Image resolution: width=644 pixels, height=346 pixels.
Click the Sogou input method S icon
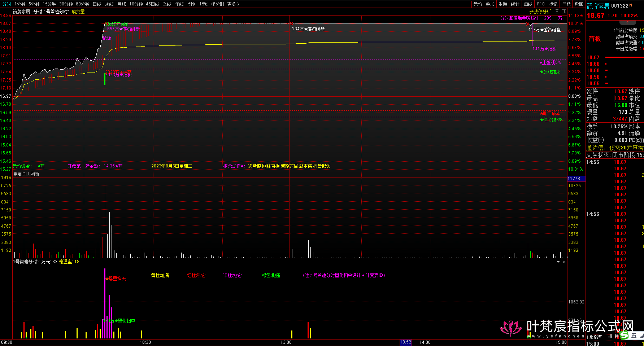tap(624, 335)
